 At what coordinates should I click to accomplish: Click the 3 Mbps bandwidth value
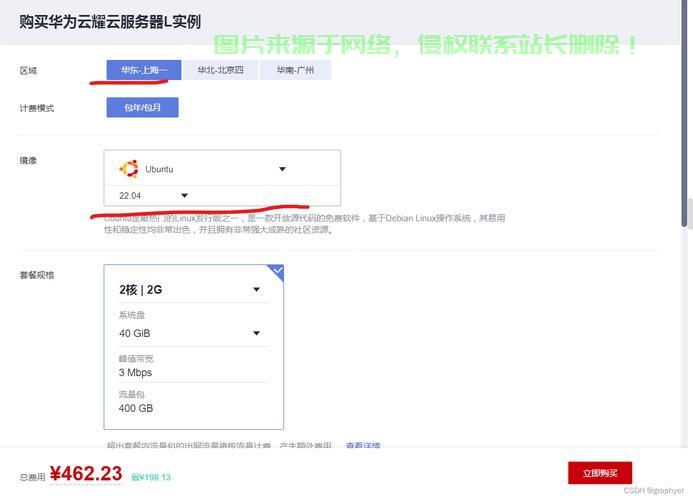(135, 373)
